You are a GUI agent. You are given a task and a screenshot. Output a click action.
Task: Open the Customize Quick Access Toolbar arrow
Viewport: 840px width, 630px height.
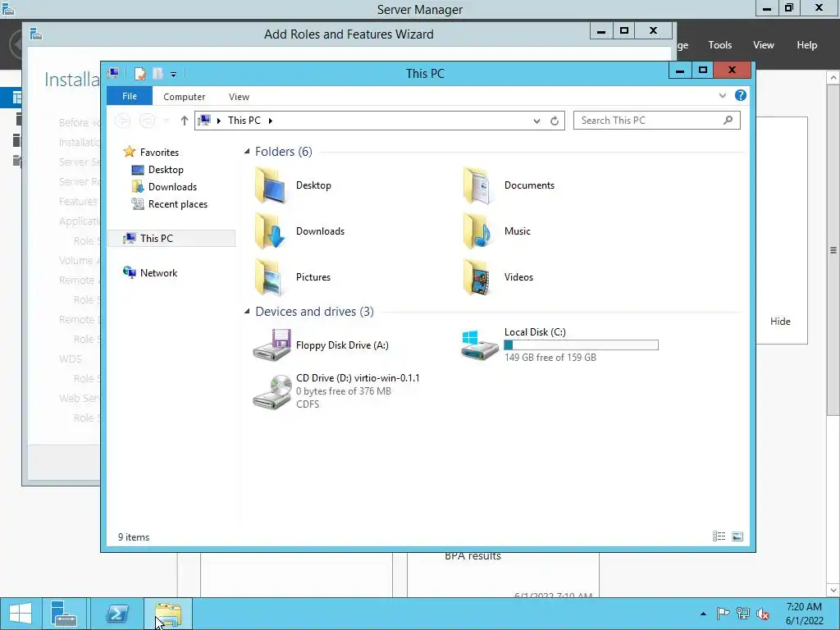coord(174,75)
